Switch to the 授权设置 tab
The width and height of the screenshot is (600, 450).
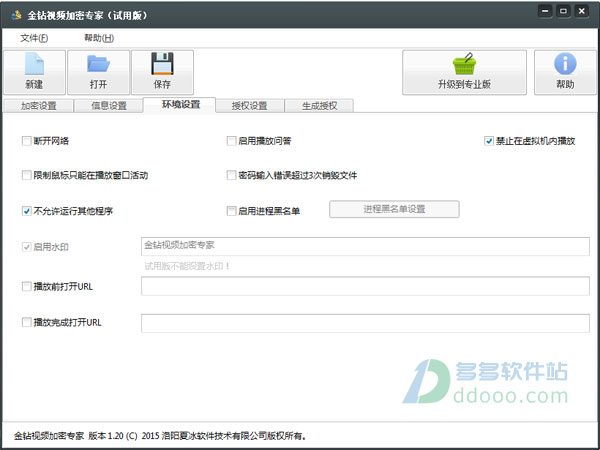point(249,106)
